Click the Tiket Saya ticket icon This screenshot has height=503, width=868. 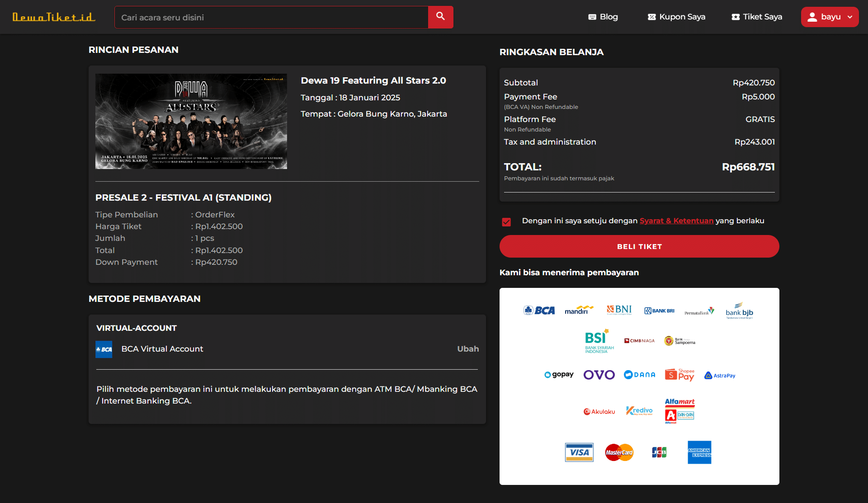point(736,17)
